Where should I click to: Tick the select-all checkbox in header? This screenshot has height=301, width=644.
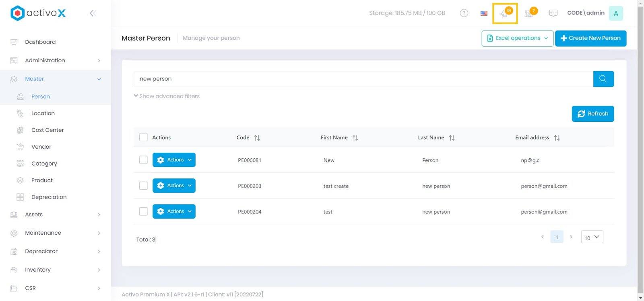(x=143, y=137)
